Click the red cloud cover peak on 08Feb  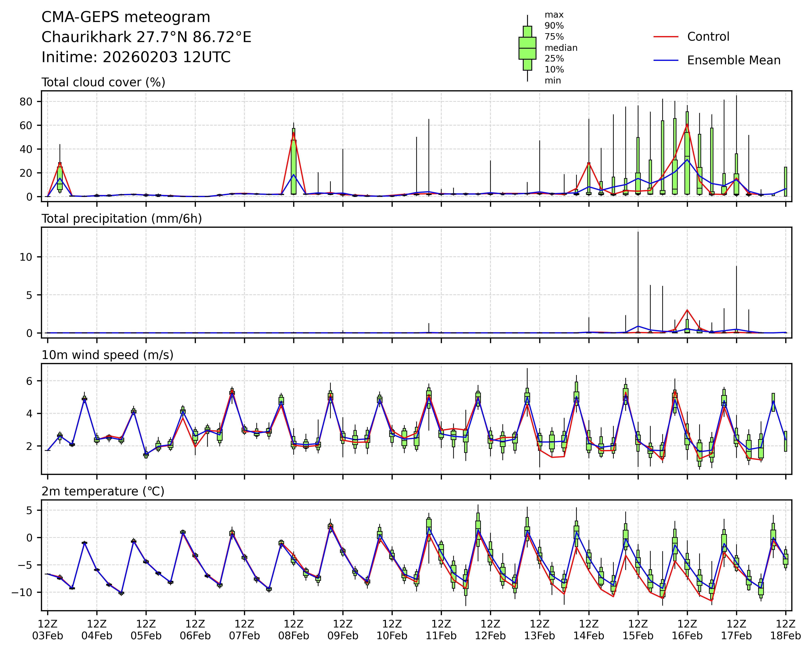tap(293, 132)
